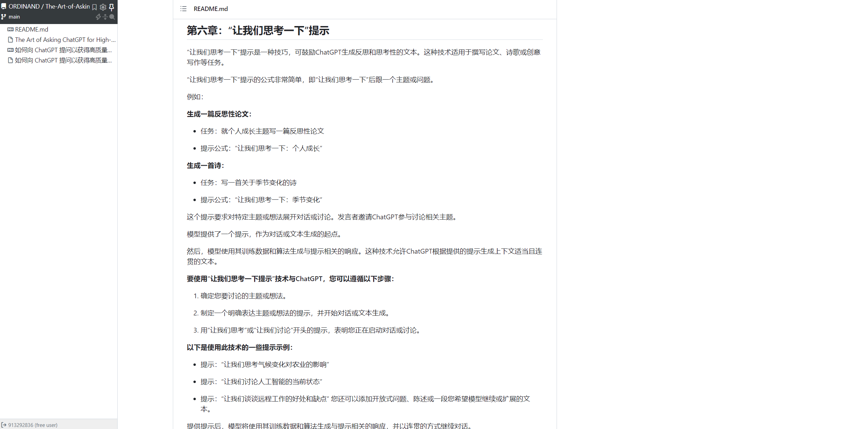
Task: Click the bold text 生成一首诗：
Action: click(205, 165)
